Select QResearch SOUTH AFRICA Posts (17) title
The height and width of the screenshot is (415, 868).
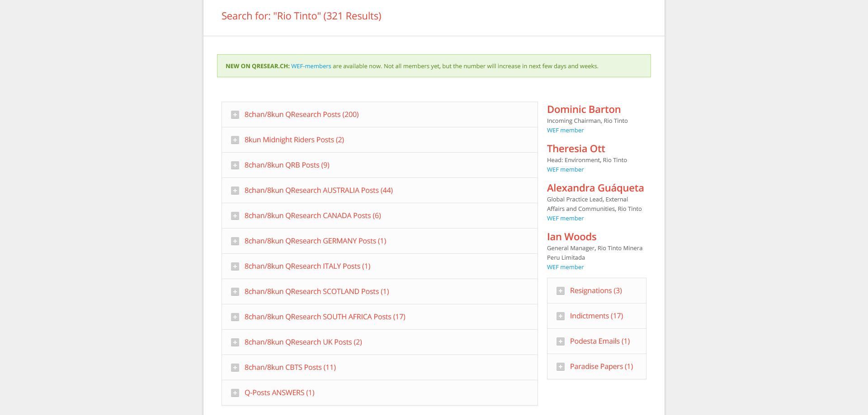pos(325,317)
